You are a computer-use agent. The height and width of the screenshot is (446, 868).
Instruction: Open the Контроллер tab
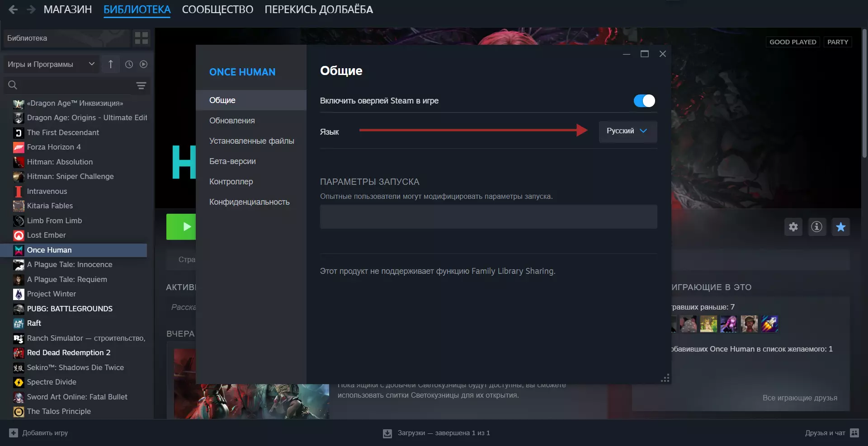pyautogui.click(x=251, y=182)
